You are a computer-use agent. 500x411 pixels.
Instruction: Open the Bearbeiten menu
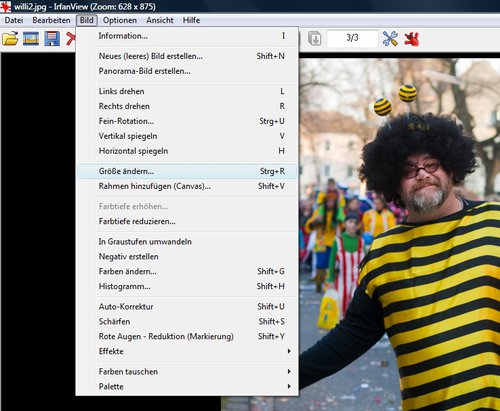coord(51,20)
